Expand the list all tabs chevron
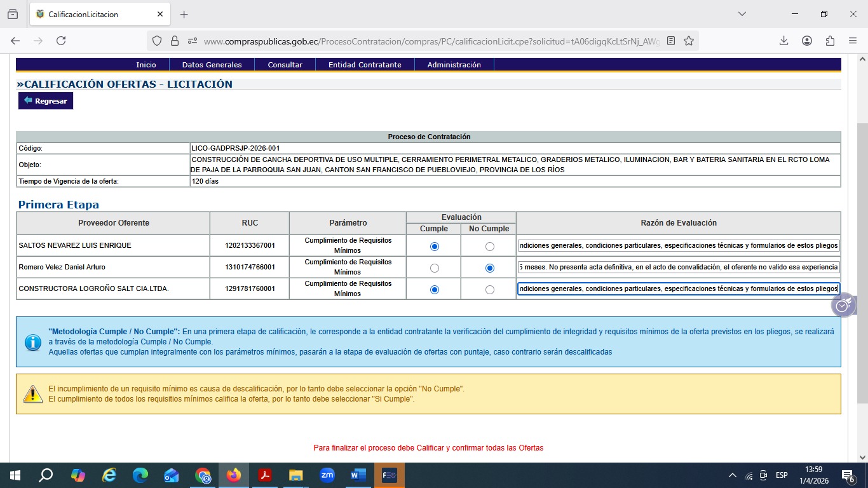Image resolution: width=868 pixels, height=488 pixels. pyautogui.click(x=742, y=14)
